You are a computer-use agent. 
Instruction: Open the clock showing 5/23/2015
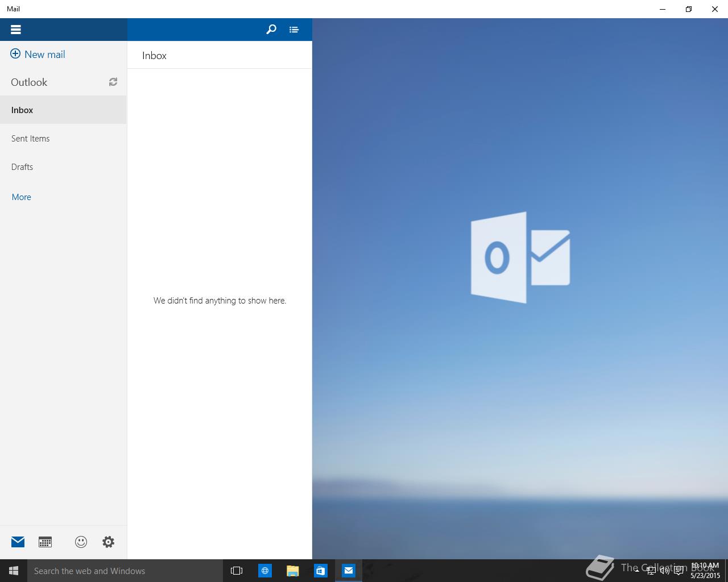coord(705,571)
